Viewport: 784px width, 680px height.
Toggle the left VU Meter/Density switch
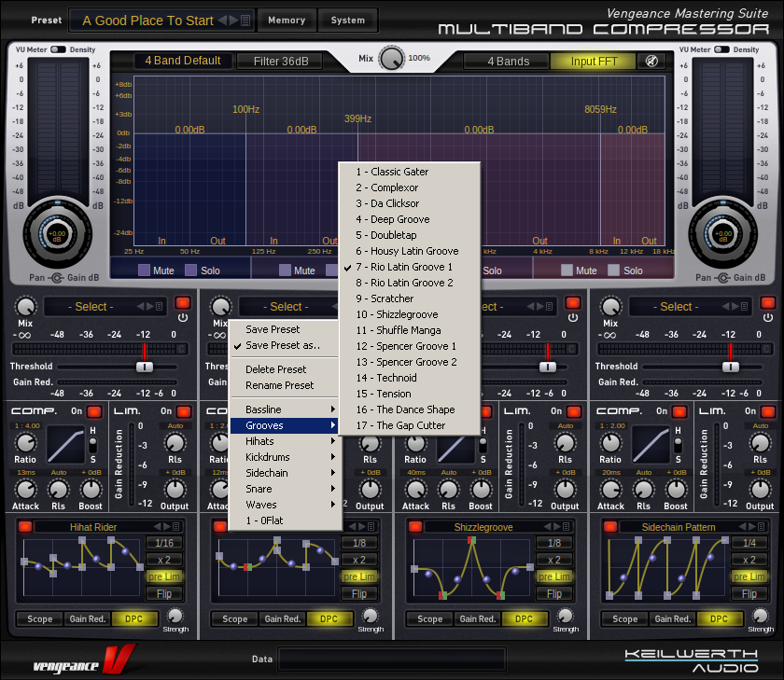pyautogui.click(x=58, y=49)
